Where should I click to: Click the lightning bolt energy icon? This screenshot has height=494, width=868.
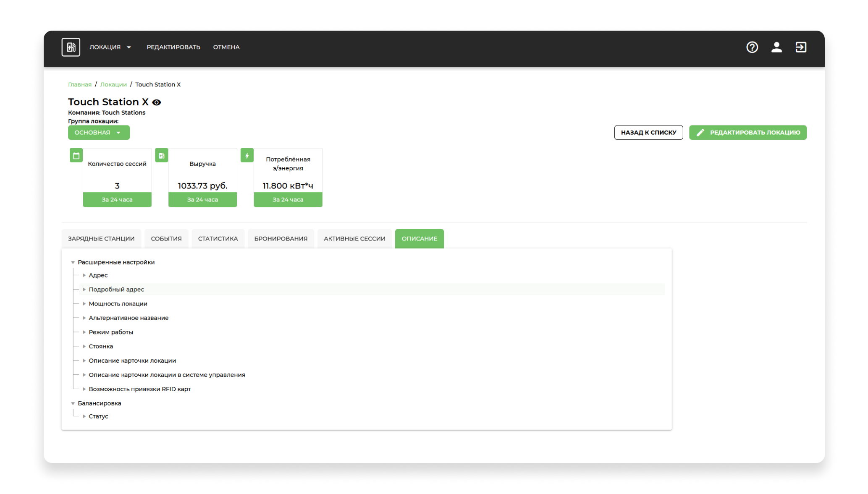pyautogui.click(x=247, y=155)
